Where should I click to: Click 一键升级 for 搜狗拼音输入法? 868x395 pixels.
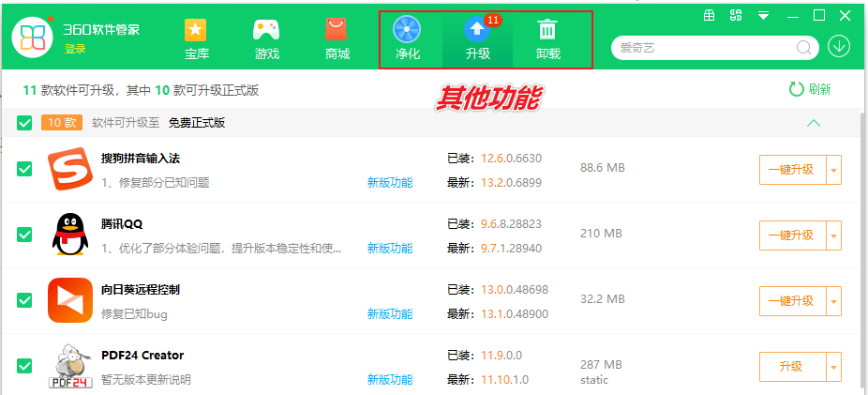[x=793, y=170]
